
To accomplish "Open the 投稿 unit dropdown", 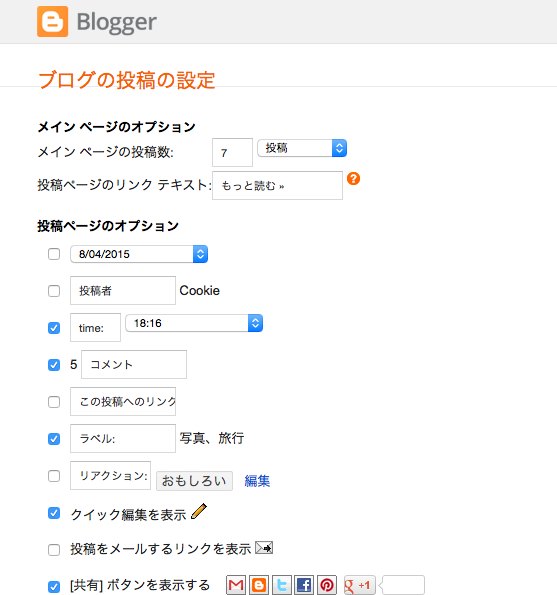I will click(302, 148).
